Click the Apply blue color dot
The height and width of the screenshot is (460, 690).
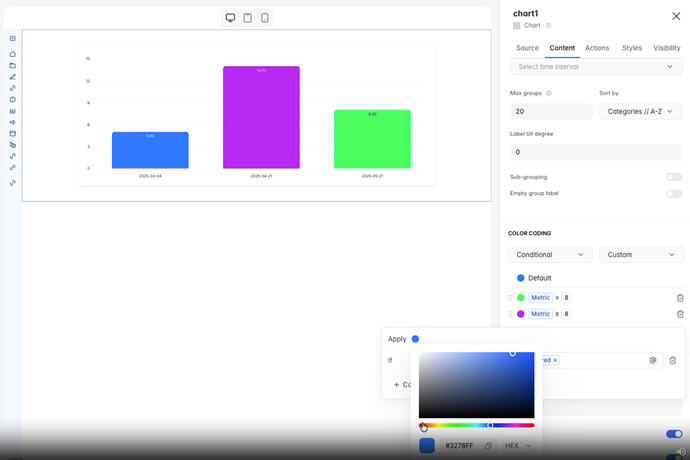click(x=415, y=339)
